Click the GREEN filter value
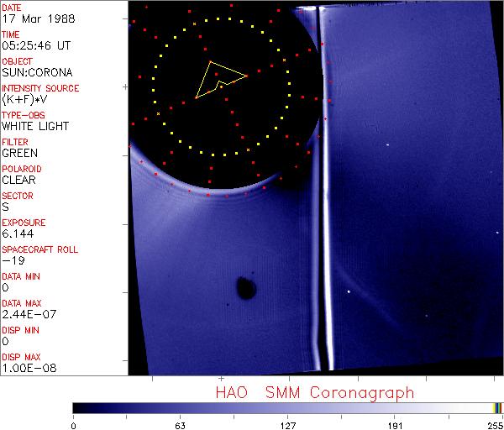 coord(19,154)
